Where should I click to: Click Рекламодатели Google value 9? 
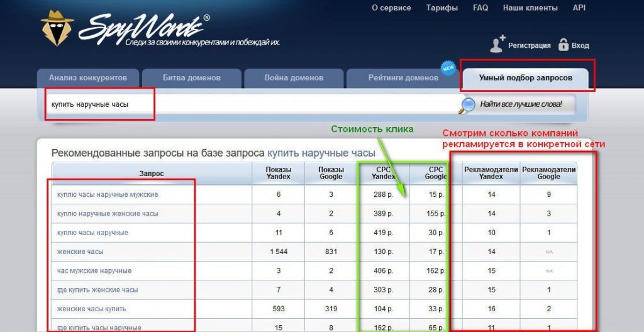(548, 195)
